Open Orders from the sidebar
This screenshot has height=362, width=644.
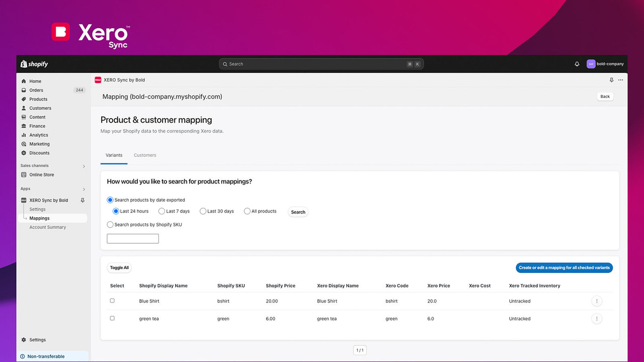coord(35,90)
